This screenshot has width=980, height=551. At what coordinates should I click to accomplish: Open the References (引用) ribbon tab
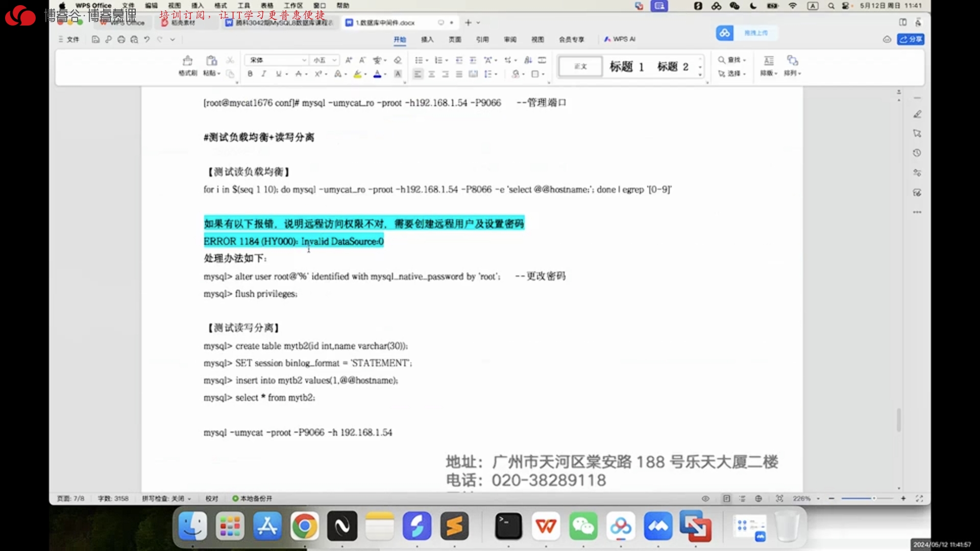click(x=482, y=39)
